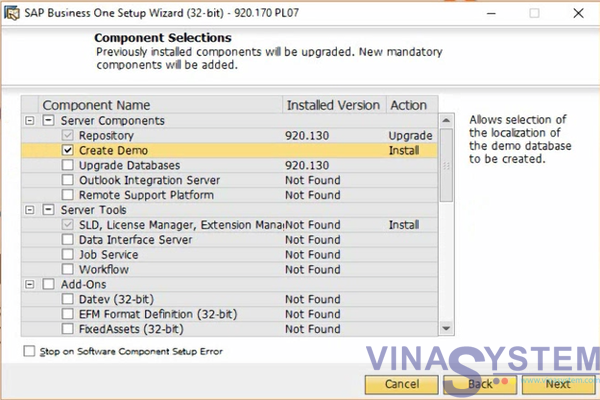The image size is (600, 400).
Task: Toggle the Server Components group checkbox
Action: 48,121
